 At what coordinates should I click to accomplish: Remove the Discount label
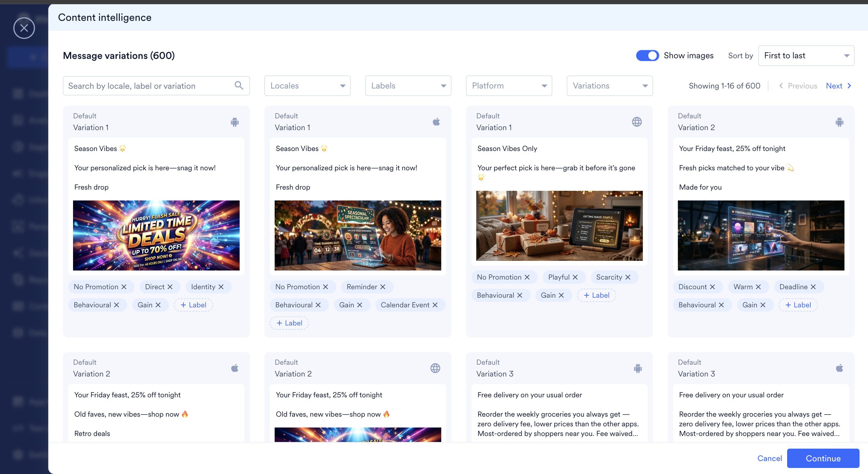(x=712, y=287)
